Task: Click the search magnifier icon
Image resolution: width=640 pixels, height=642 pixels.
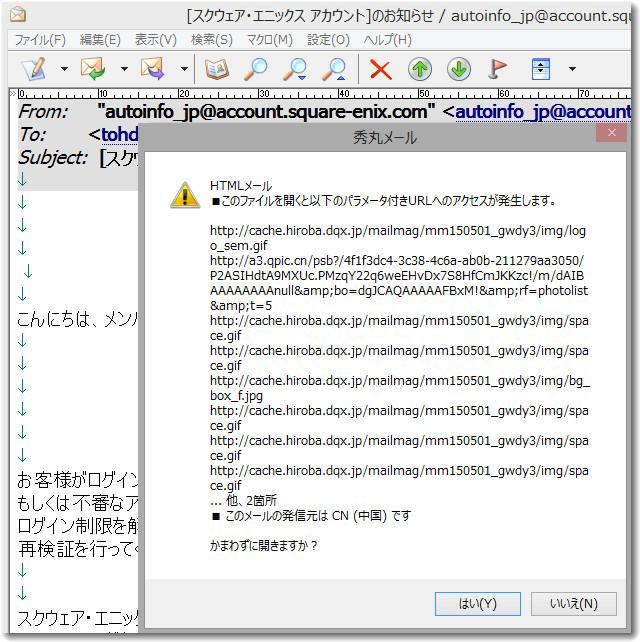Action: [256, 68]
